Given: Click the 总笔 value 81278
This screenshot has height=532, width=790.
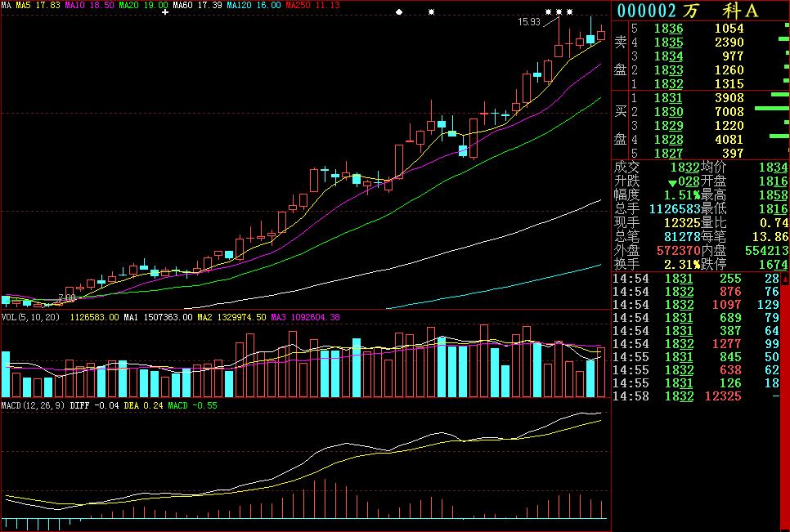Looking at the screenshot, I should tap(682, 236).
